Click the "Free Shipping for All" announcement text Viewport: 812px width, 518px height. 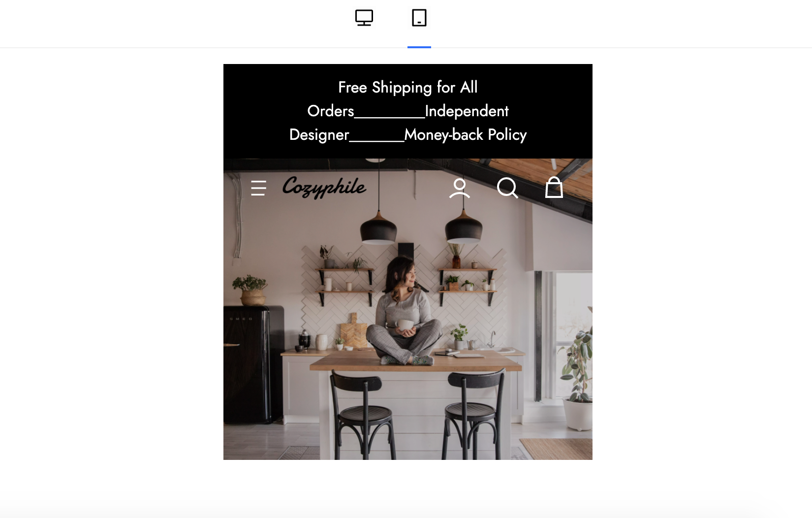point(408,87)
